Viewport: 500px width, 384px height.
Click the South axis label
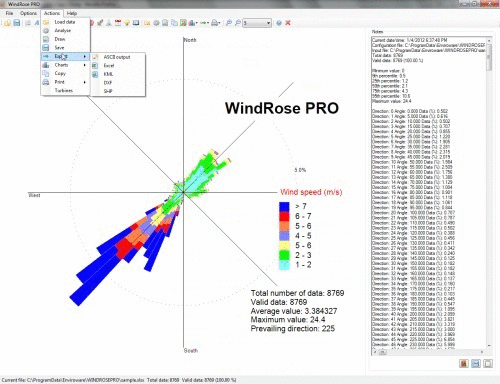coord(191,350)
